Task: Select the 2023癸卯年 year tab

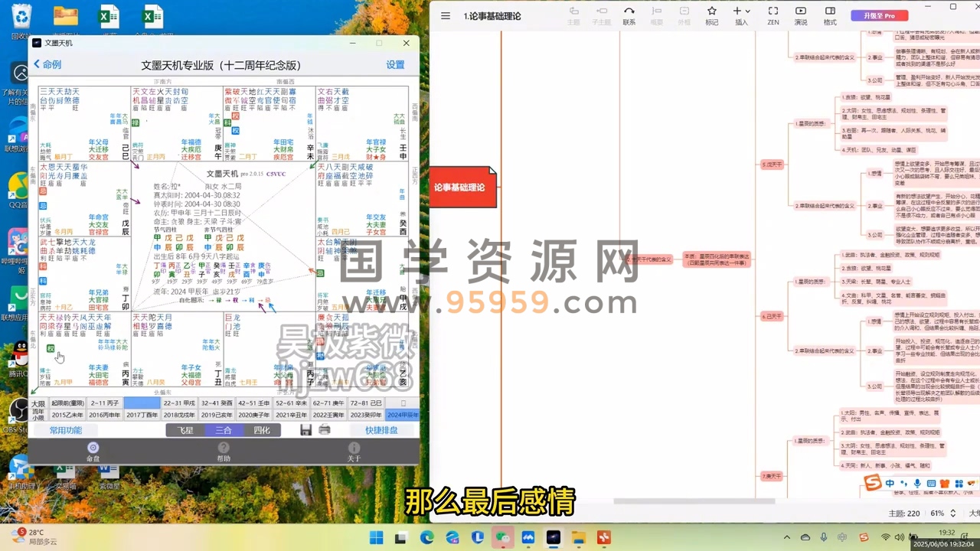Action: 366,415
